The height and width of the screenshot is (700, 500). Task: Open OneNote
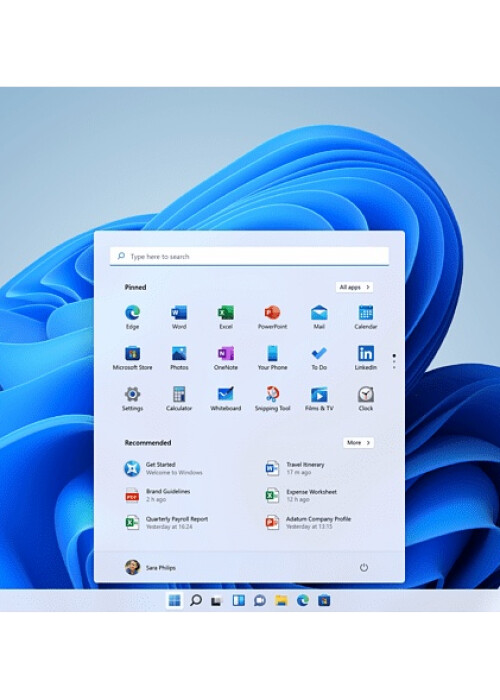click(x=226, y=358)
